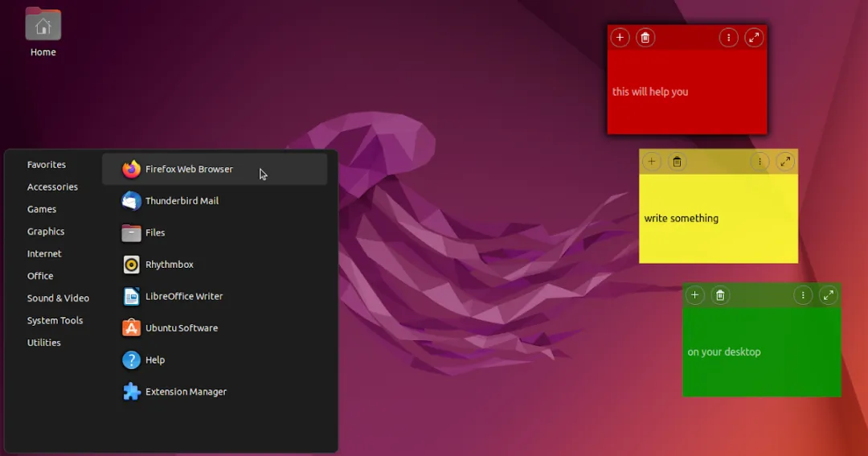Launch Rhythmbox music player icon
Image resolution: width=868 pixels, height=456 pixels.
(131, 265)
